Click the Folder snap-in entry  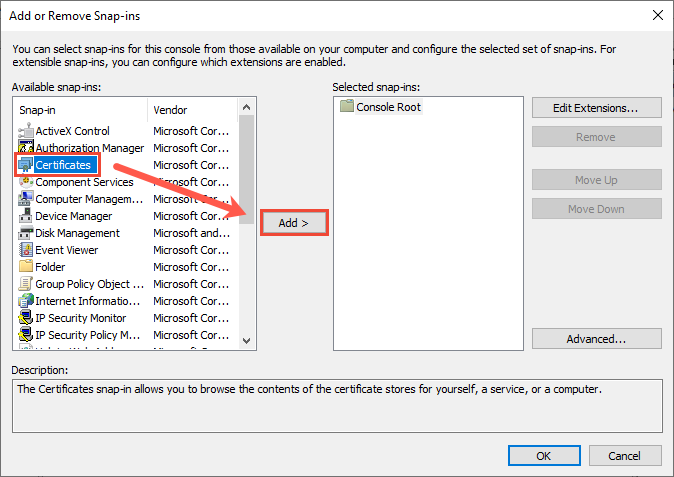tap(50, 267)
